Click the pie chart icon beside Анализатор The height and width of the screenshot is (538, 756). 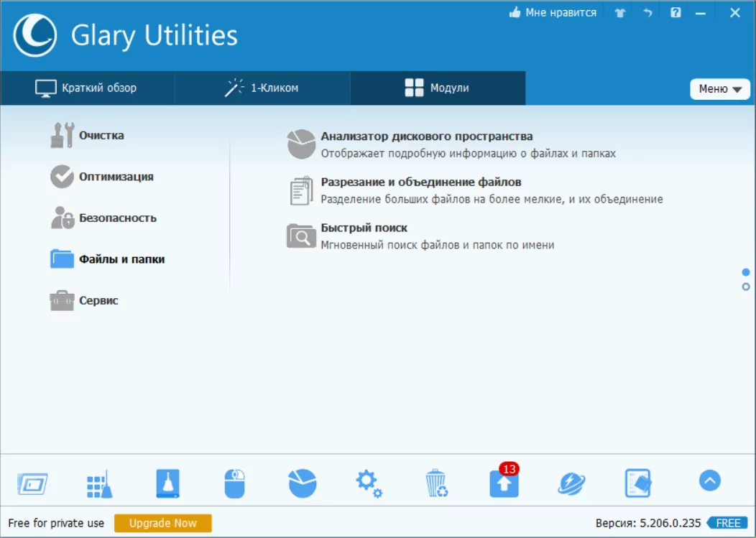click(x=301, y=144)
